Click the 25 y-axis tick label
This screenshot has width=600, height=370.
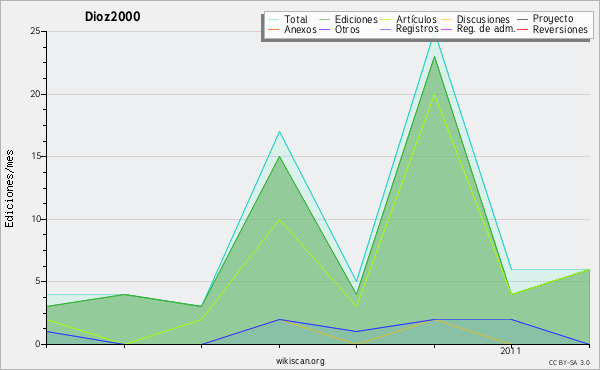coord(36,31)
